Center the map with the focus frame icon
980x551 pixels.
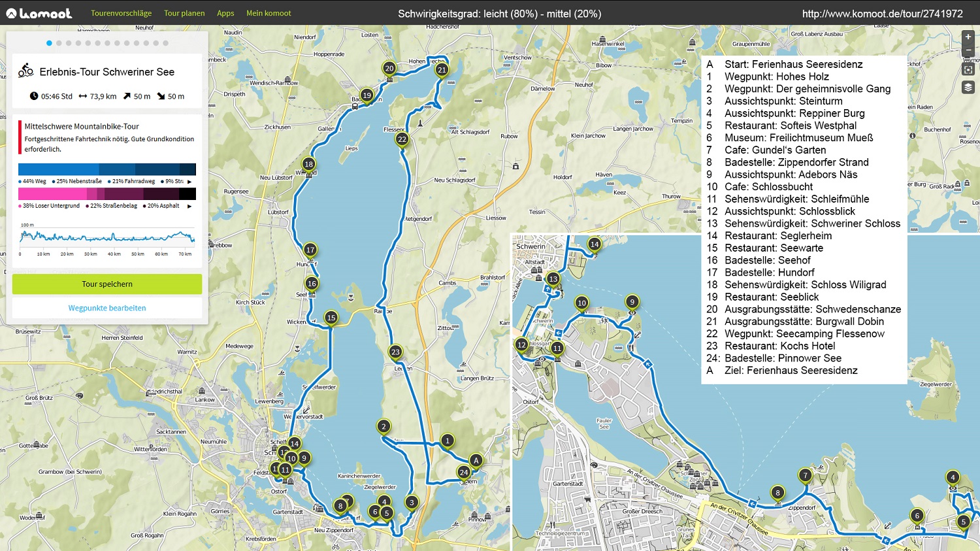(x=968, y=69)
